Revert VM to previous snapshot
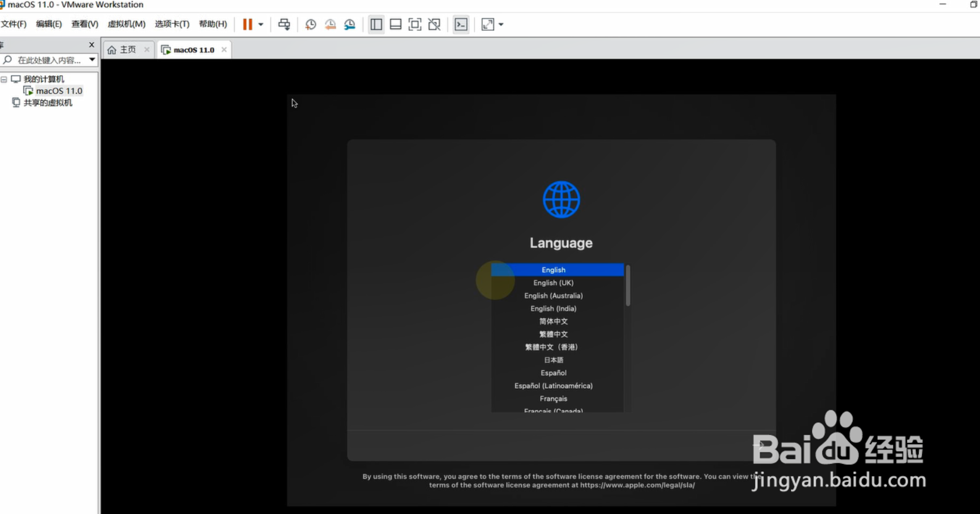 point(330,24)
